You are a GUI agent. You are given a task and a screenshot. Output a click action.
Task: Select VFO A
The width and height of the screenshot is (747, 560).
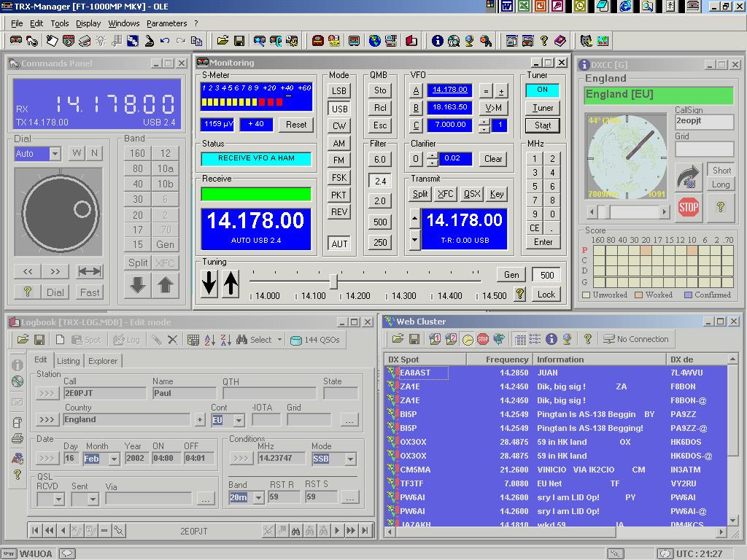[416, 90]
